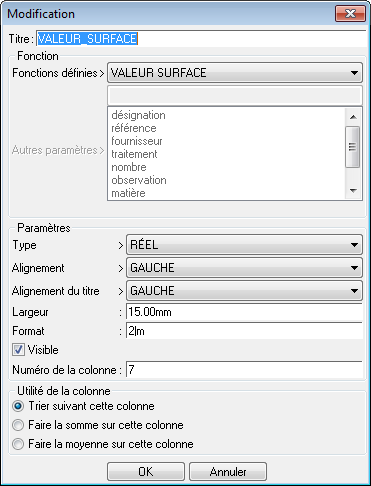Image resolution: width=371 pixels, height=486 pixels.
Task: Confirm with the OK button
Action: [x=146, y=471]
